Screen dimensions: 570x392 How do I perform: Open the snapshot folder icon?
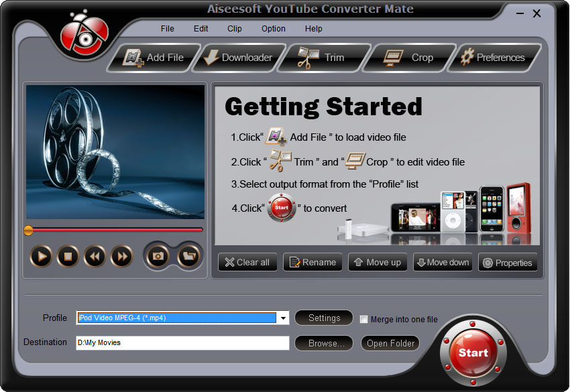pyautogui.click(x=188, y=256)
